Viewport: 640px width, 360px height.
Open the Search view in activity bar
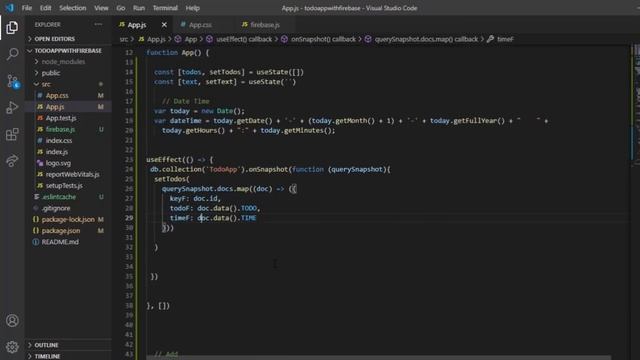point(12,54)
